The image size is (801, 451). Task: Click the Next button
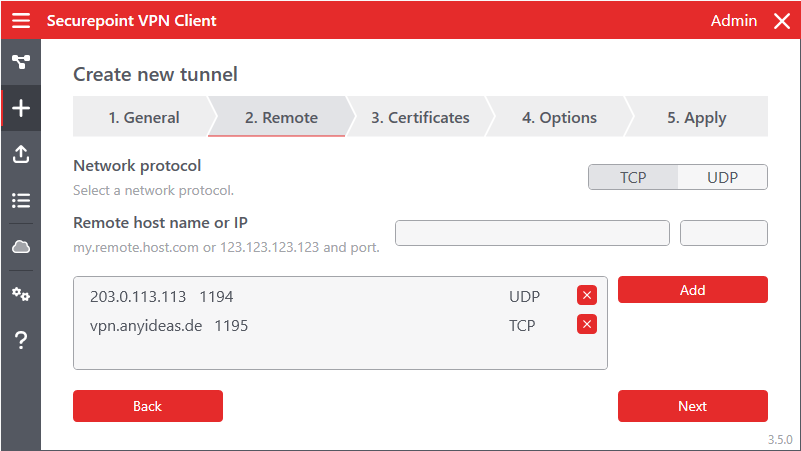pos(693,406)
